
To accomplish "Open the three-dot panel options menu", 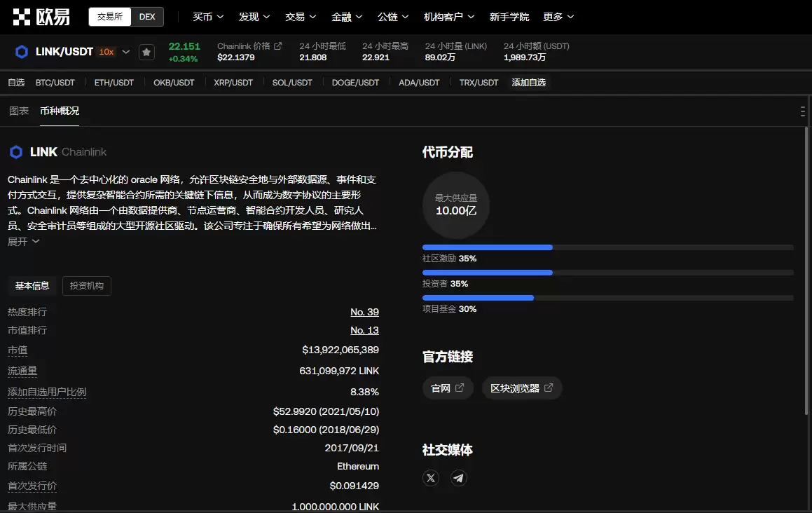I will 802,111.
